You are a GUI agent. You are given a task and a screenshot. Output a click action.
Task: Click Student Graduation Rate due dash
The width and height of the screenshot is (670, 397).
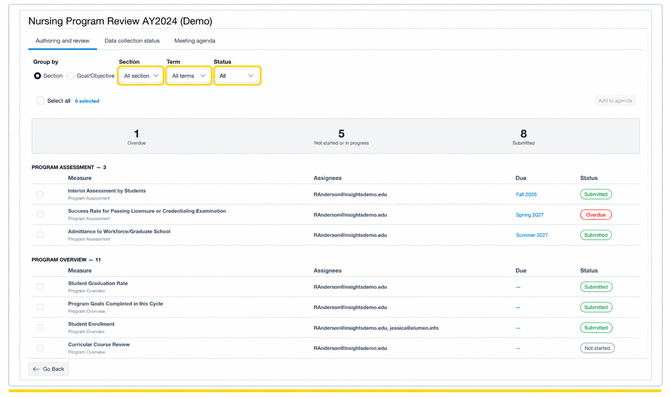pyautogui.click(x=518, y=287)
